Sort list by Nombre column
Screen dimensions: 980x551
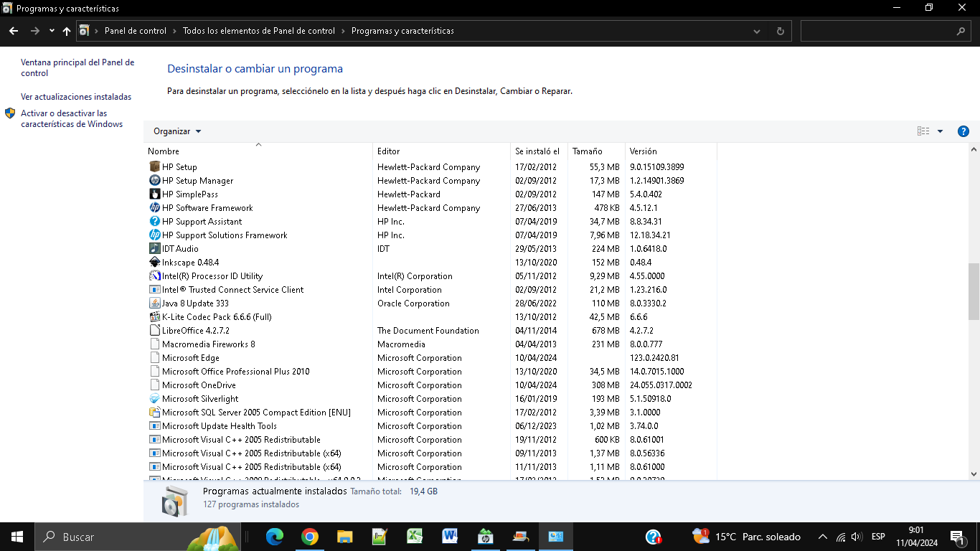click(258, 151)
